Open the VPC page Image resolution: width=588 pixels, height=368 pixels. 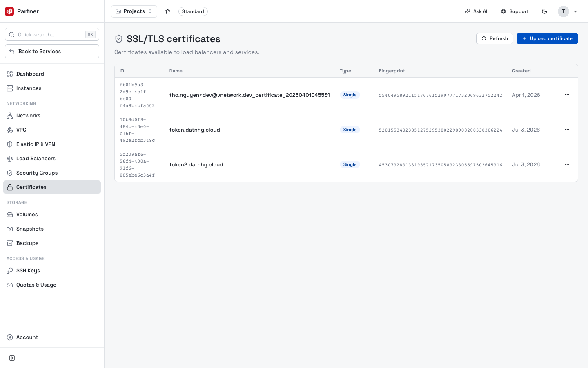coord(52,130)
